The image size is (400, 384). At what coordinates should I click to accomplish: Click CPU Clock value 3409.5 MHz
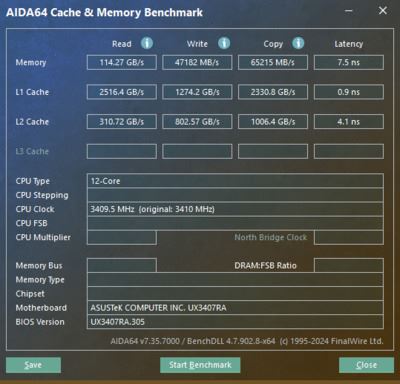click(x=235, y=209)
